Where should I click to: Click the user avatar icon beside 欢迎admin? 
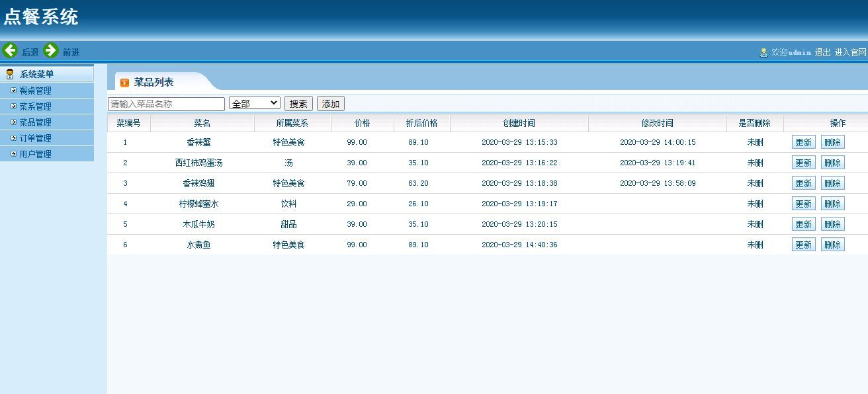763,52
